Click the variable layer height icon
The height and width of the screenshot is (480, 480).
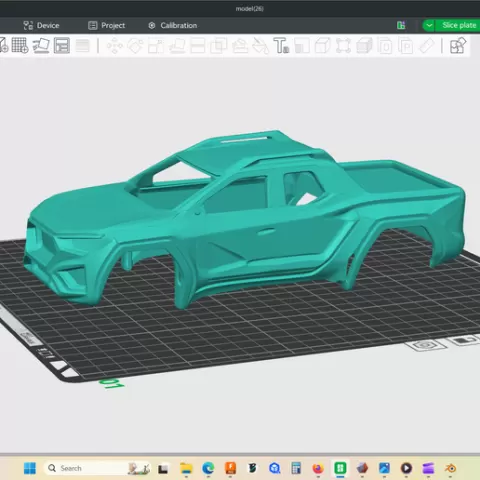pyautogui.click(x=82, y=46)
